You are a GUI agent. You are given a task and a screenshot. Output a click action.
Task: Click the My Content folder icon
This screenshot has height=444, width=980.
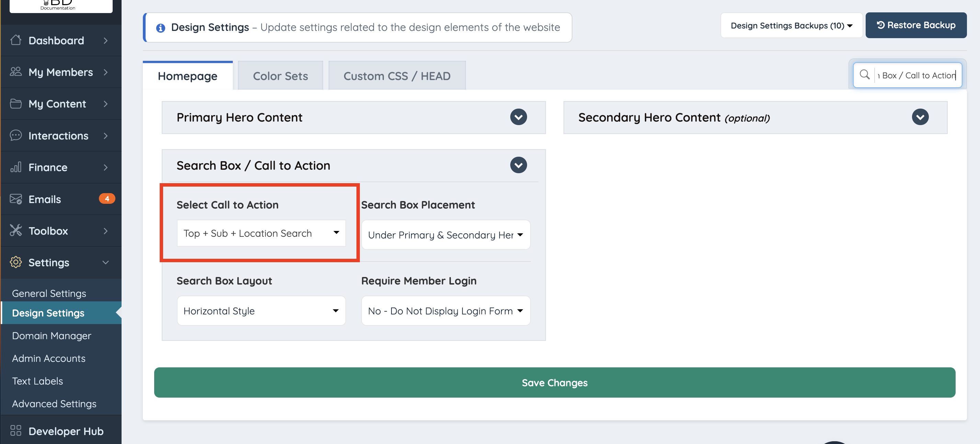[x=15, y=103]
